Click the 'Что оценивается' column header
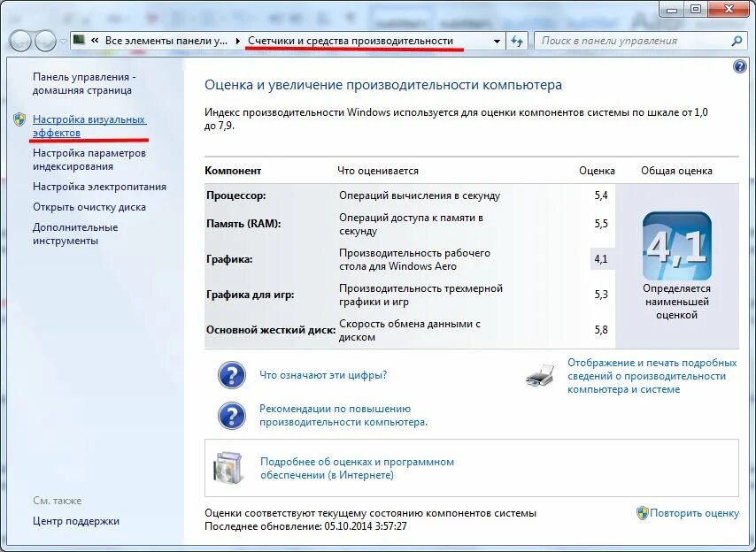Image resolution: width=756 pixels, height=552 pixels. tap(378, 171)
